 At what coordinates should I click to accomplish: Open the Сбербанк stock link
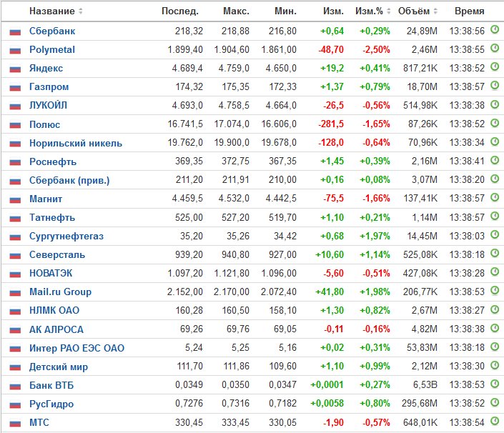(x=52, y=31)
